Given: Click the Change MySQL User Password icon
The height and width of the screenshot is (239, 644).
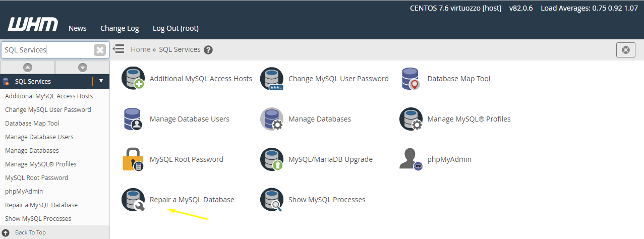Looking at the screenshot, I should (x=272, y=79).
